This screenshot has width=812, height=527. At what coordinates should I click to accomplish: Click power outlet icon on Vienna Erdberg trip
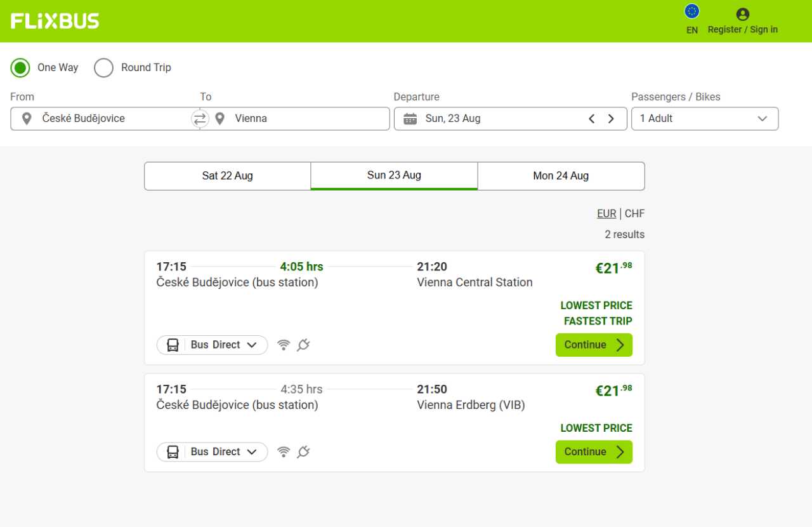pos(303,452)
